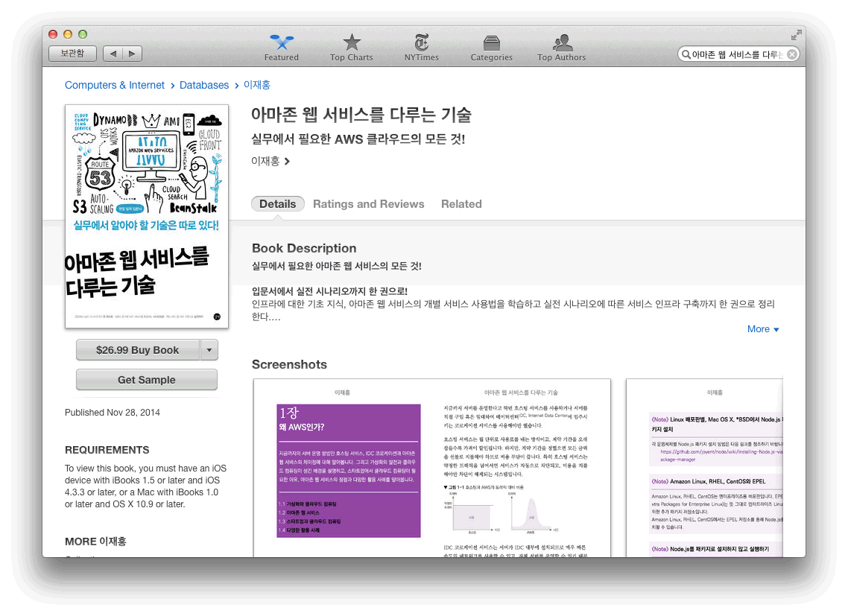Switch to Ratings and Reviews tab
848x616 pixels.
coord(368,204)
